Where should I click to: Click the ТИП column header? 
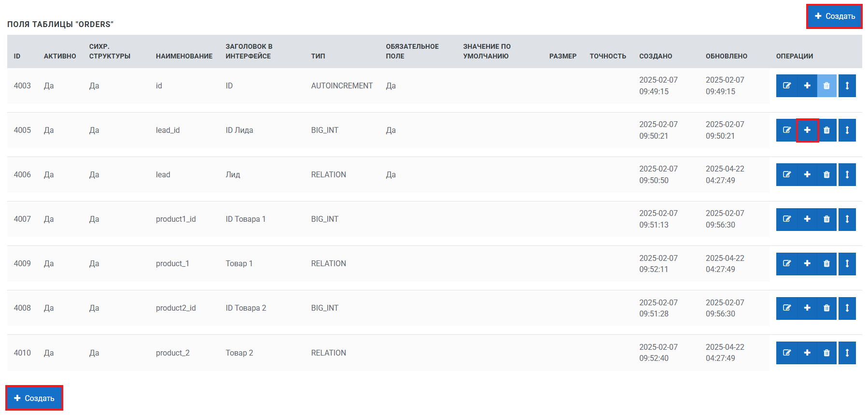pyautogui.click(x=318, y=56)
